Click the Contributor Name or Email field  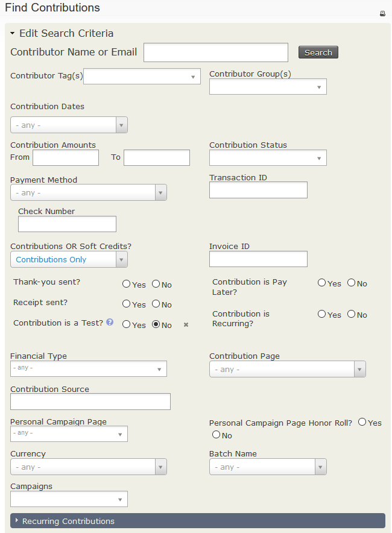[x=215, y=52]
